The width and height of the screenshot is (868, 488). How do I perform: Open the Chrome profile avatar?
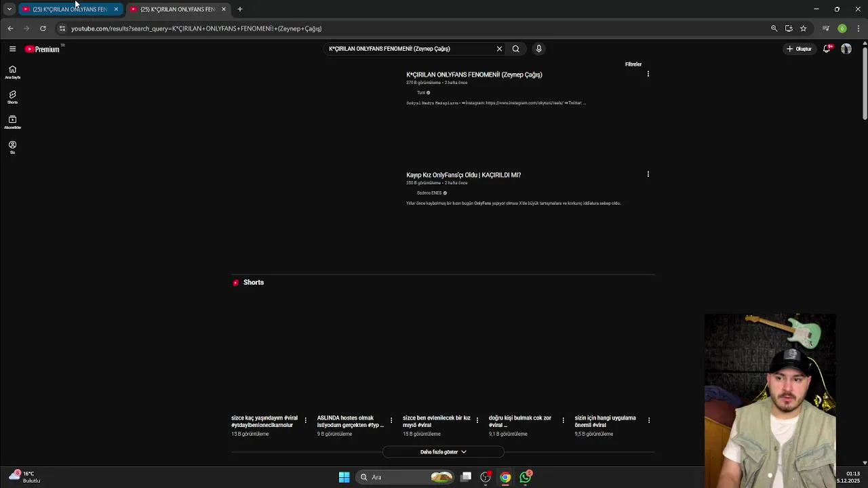click(x=842, y=28)
